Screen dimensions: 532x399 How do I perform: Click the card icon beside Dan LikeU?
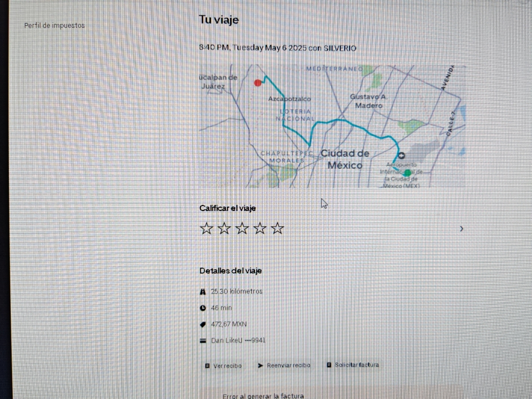click(203, 341)
